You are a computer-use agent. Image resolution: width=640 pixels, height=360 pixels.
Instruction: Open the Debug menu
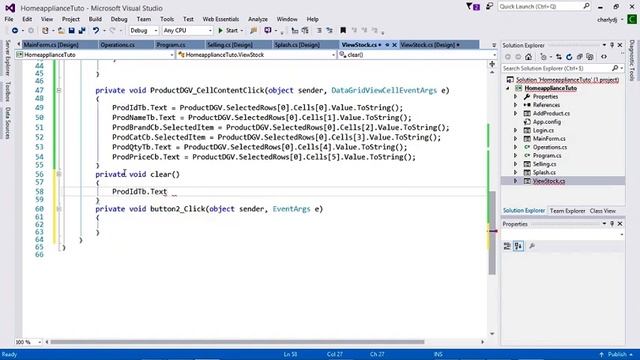coord(119,19)
